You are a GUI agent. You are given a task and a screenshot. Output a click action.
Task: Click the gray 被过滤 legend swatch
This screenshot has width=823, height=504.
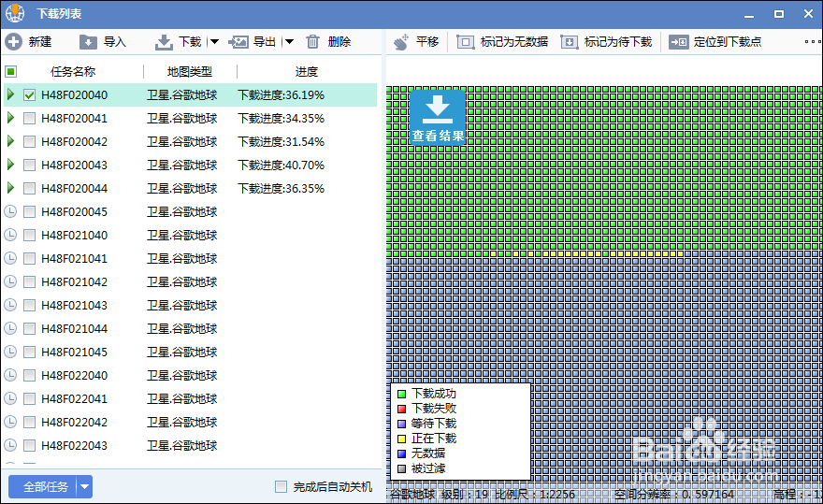(x=402, y=468)
